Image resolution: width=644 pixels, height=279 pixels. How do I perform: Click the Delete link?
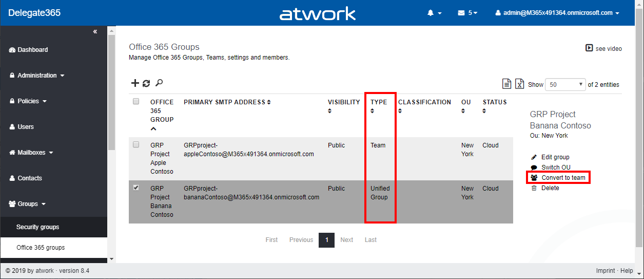click(550, 188)
